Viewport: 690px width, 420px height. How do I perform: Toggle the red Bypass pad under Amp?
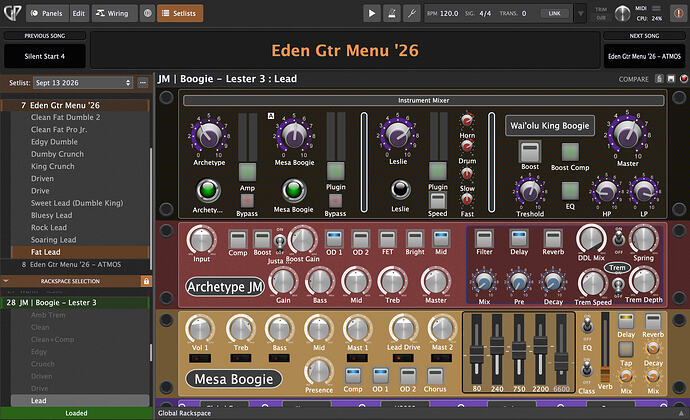247,201
